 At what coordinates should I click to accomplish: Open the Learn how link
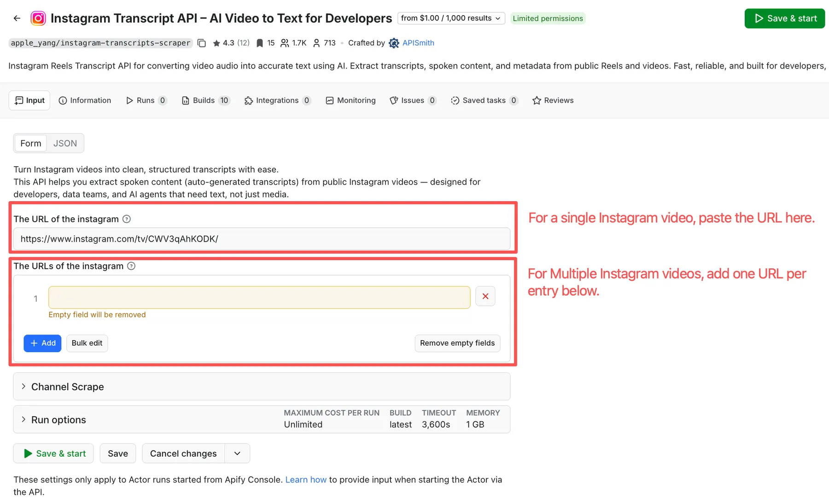coord(306,480)
